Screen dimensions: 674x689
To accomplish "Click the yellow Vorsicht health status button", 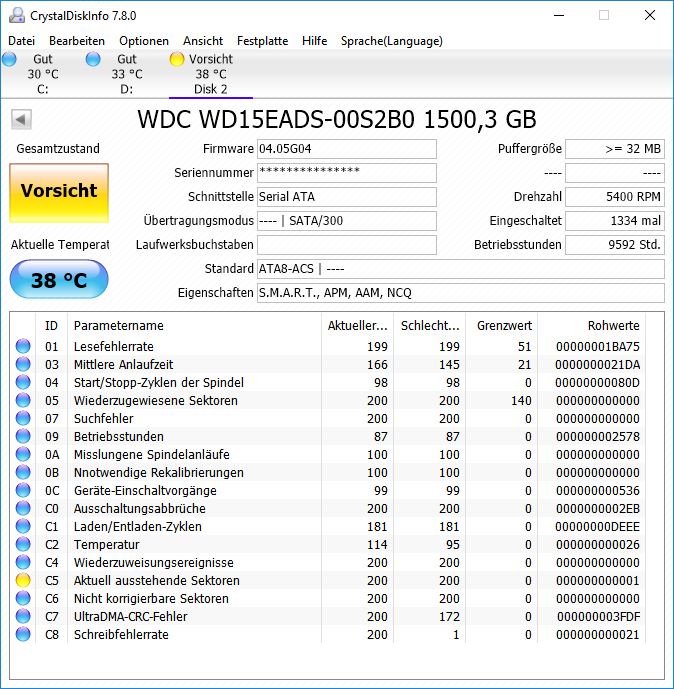I will (59, 193).
